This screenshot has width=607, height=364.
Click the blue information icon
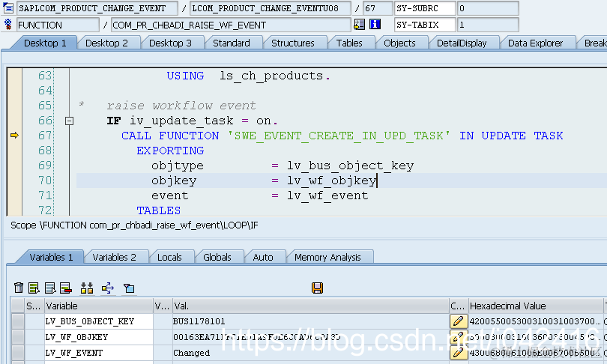coord(375,25)
